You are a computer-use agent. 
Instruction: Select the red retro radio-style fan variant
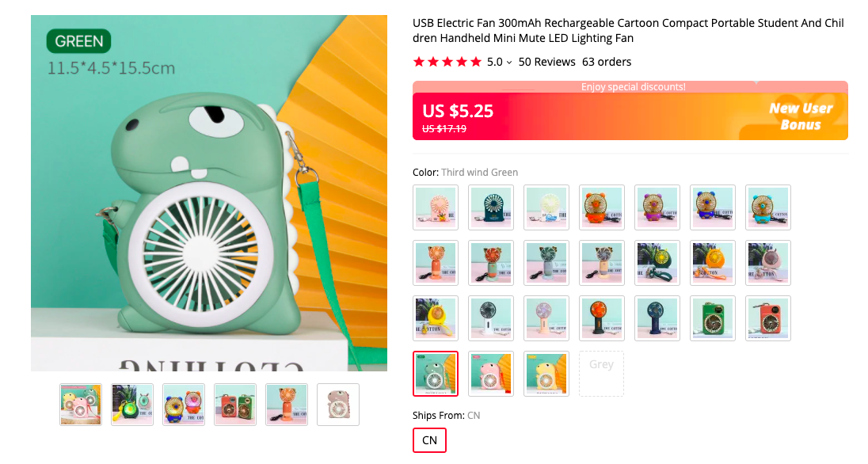coord(768,318)
